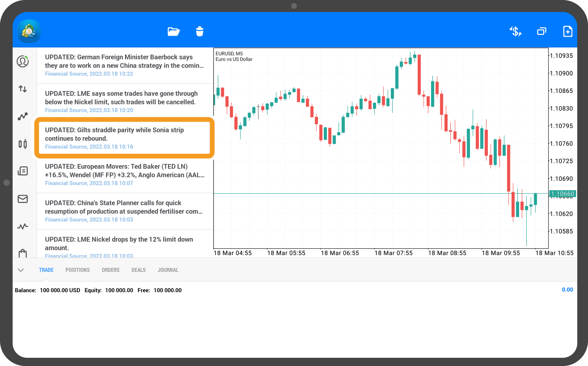Open China's State Planner fertiliser news
This screenshot has height=366, width=588.
tap(125, 211)
